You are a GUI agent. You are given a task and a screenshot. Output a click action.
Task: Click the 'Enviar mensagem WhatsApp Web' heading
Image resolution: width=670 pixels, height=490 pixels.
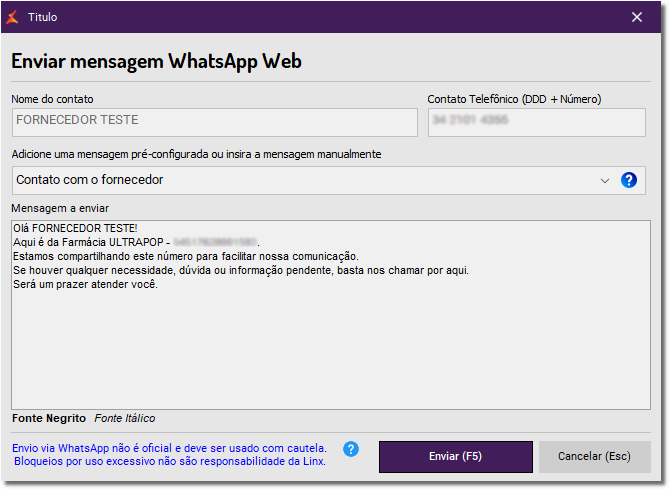pyautogui.click(x=156, y=61)
